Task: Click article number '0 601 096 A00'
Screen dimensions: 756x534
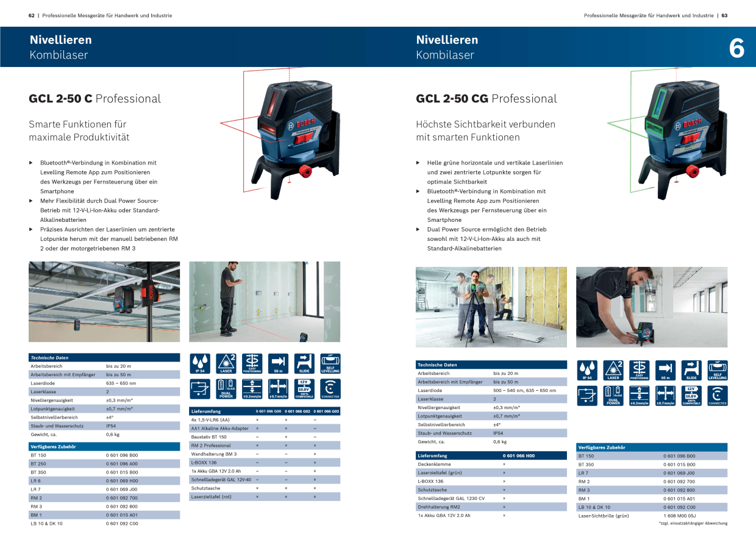Action: (x=122, y=464)
